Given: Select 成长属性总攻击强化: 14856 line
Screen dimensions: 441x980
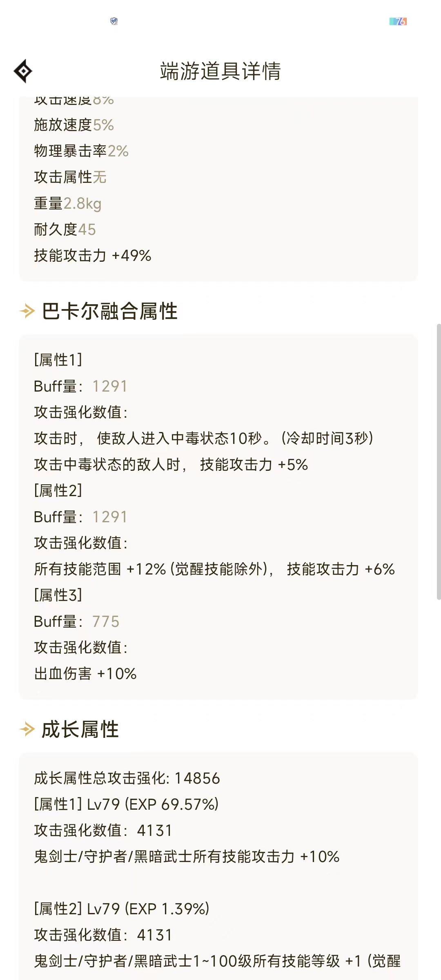Looking at the screenshot, I should pos(127,778).
